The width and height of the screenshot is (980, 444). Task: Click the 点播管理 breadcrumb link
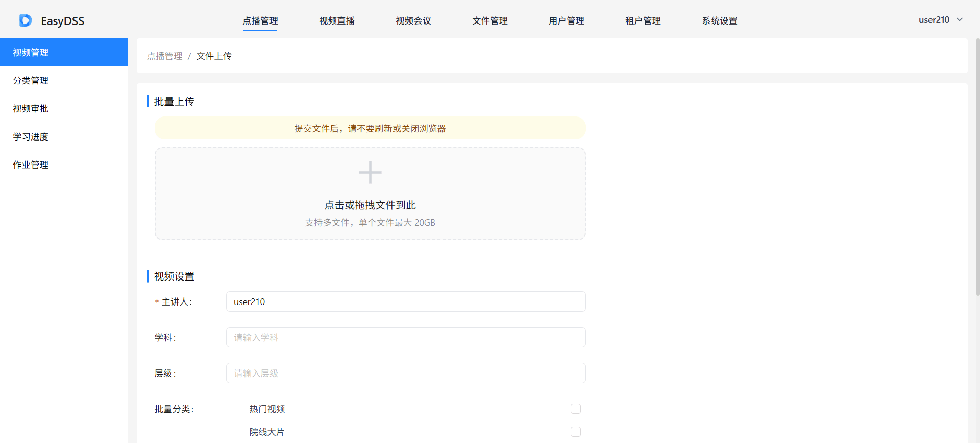[165, 56]
